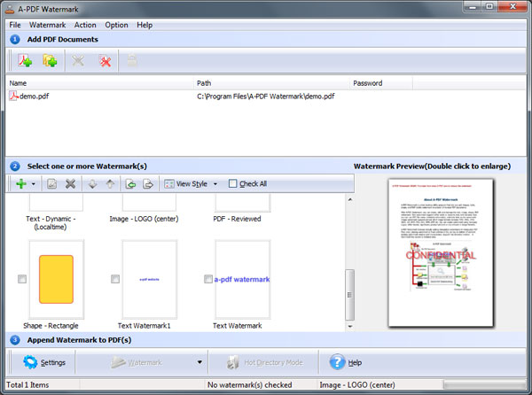Check the Text Watermark1 checkbox

[x=115, y=279]
